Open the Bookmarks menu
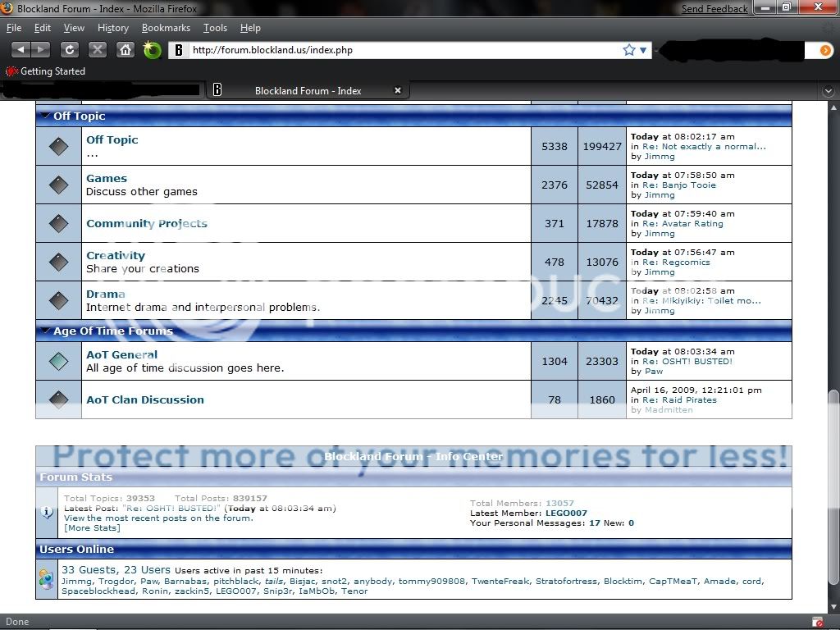 tap(166, 28)
